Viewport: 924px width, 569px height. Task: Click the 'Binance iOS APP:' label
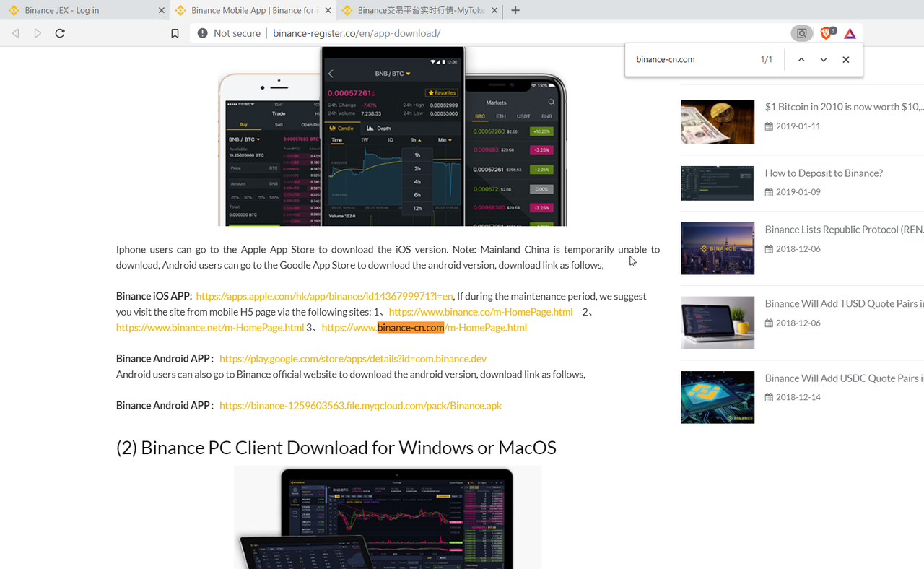pyautogui.click(x=154, y=296)
